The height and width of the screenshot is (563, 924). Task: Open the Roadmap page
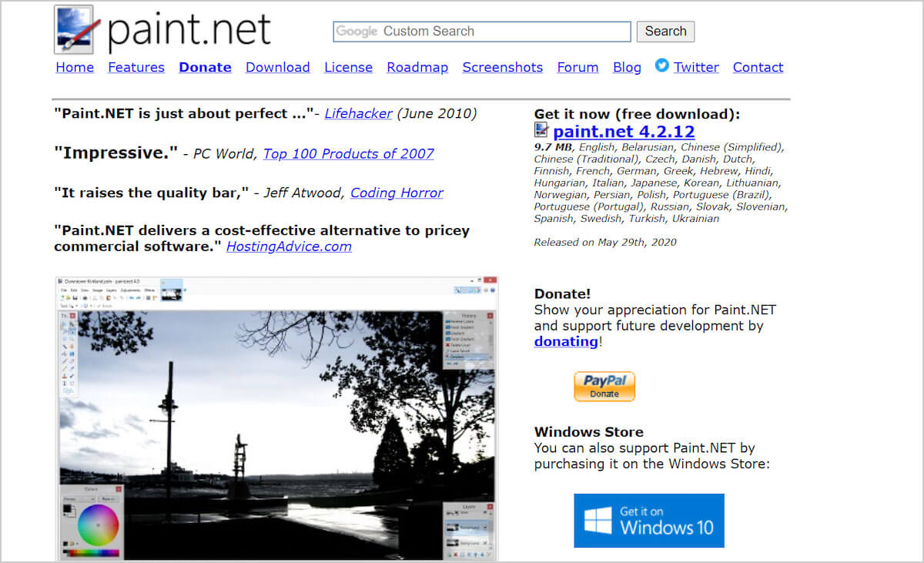tap(417, 67)
